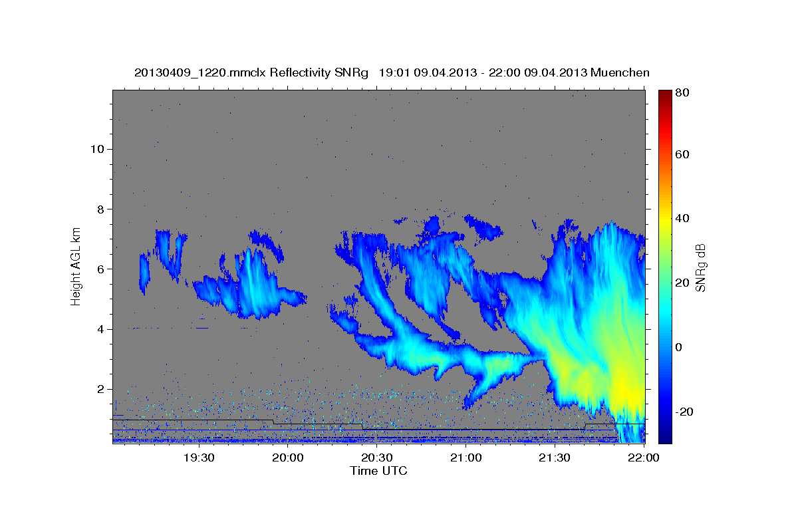Click the colorbar value -20
Image resolution: width=798 pixels, height=532 pixels.
coord(684,412)
